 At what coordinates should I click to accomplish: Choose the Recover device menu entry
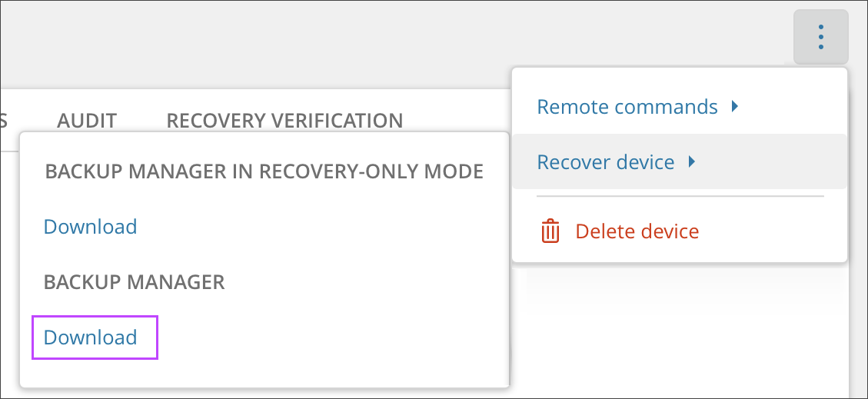[605, 162]
